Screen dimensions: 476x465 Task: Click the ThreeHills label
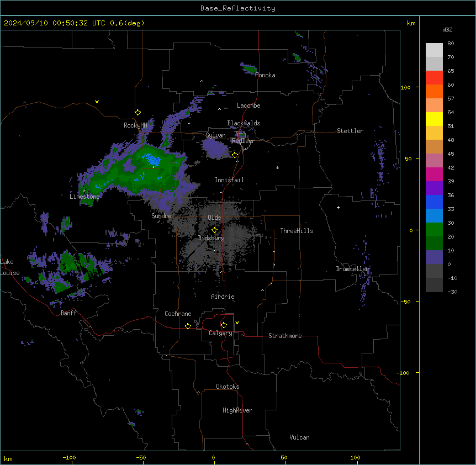(x=297, y=231)
